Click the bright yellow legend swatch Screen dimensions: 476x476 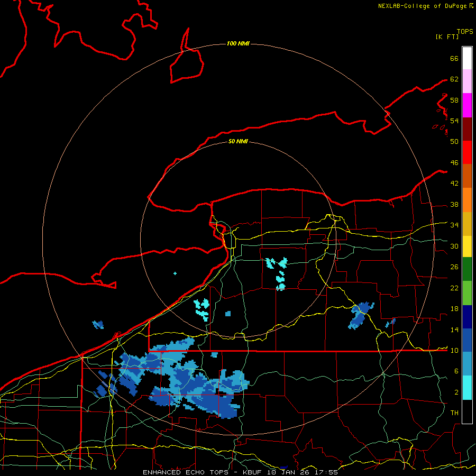(467, 246)
